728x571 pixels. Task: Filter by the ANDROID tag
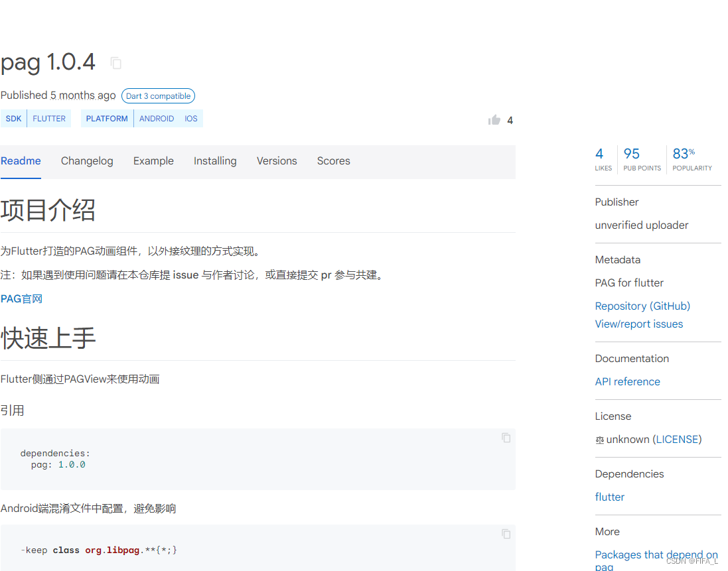tap(157, 119)
